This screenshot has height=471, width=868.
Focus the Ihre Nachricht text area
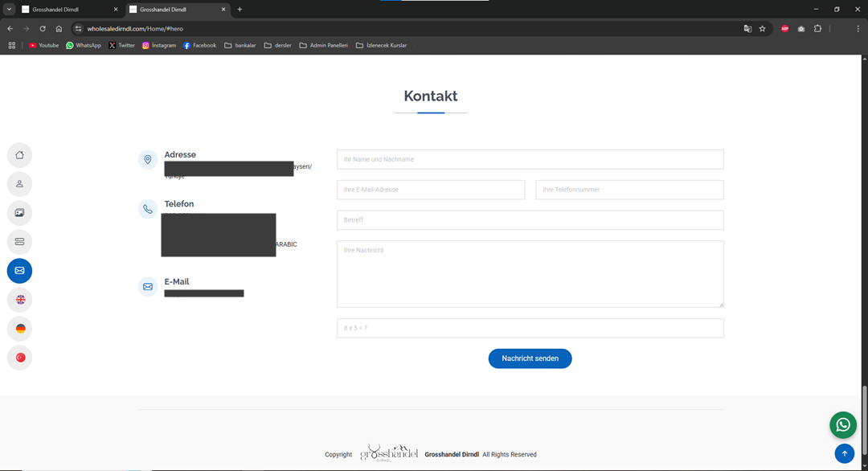(x=530, y=273)
